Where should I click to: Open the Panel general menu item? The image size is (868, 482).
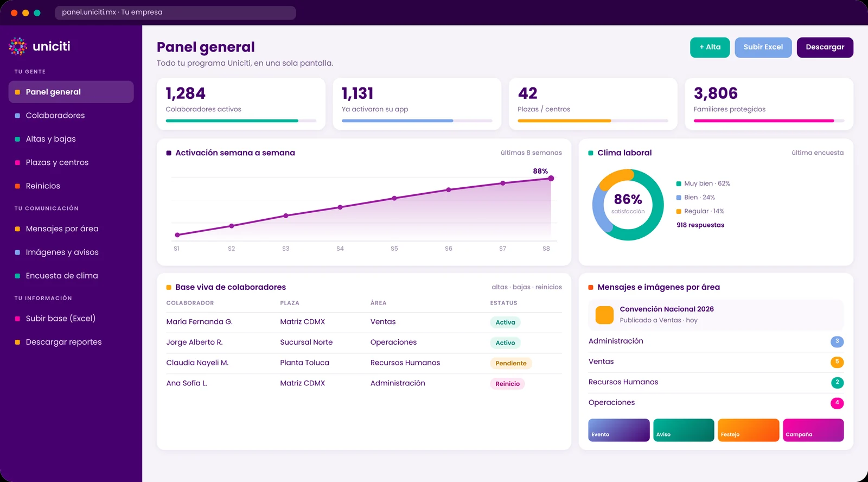tap(71, 92)
